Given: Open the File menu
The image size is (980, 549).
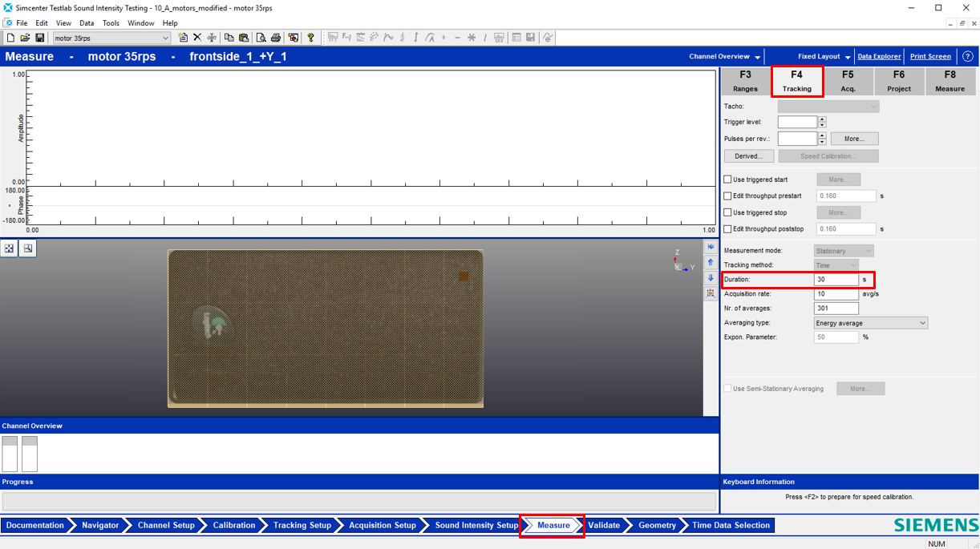Looking at the screenshot, I should click(22, 23).
